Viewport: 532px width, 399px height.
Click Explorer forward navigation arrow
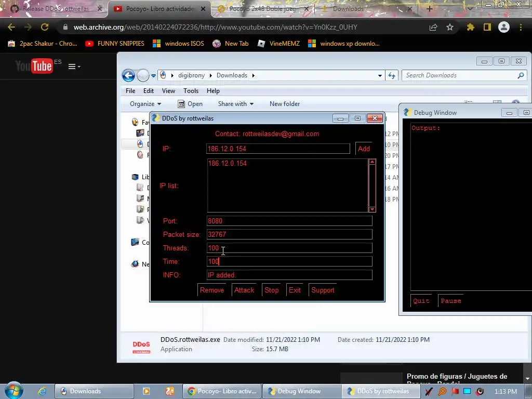pos(143,75)
